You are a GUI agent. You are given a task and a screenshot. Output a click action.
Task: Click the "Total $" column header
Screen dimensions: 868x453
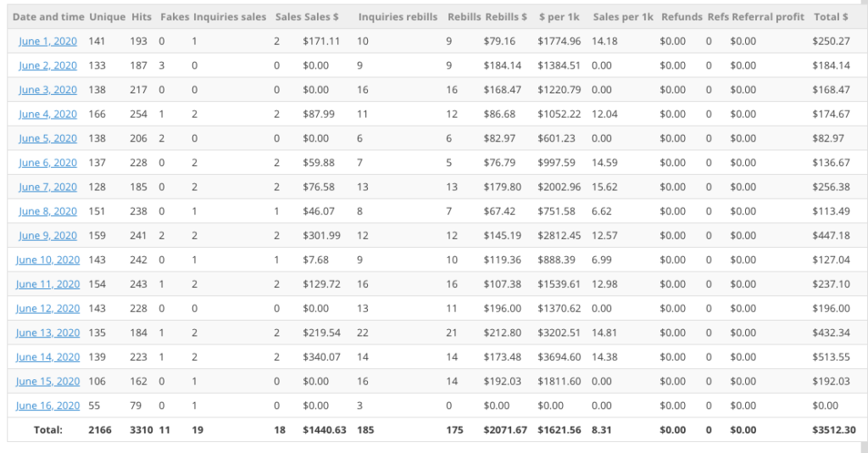[831, 17]
